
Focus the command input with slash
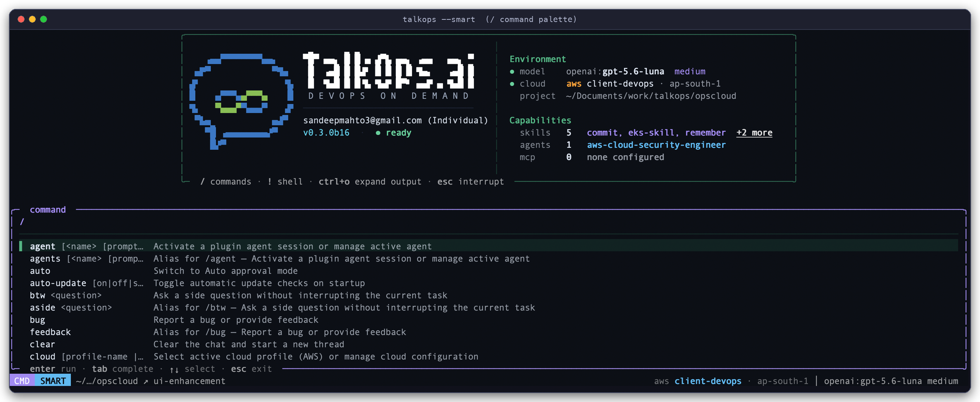489,222
